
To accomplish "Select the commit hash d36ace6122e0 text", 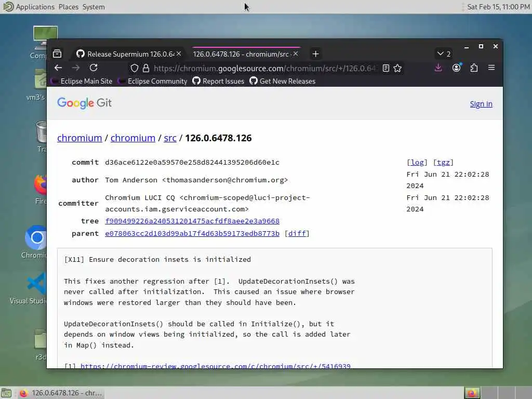I will click(x=192, y=162).
